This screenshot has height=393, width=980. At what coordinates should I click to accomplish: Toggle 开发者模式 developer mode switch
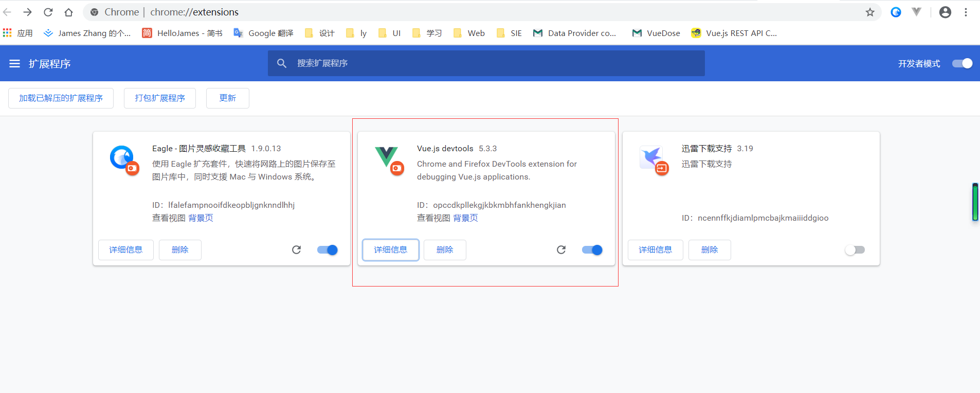point(962,63)
